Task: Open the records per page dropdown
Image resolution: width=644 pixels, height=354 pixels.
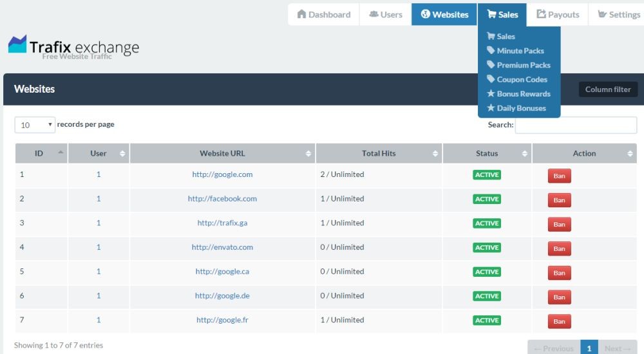Action: [x=35, y=125]
